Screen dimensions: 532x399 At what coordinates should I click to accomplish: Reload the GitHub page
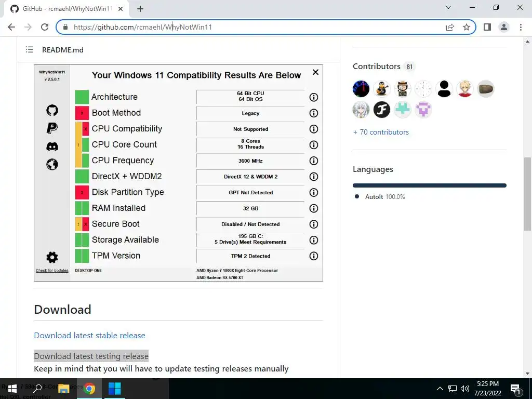45,27
